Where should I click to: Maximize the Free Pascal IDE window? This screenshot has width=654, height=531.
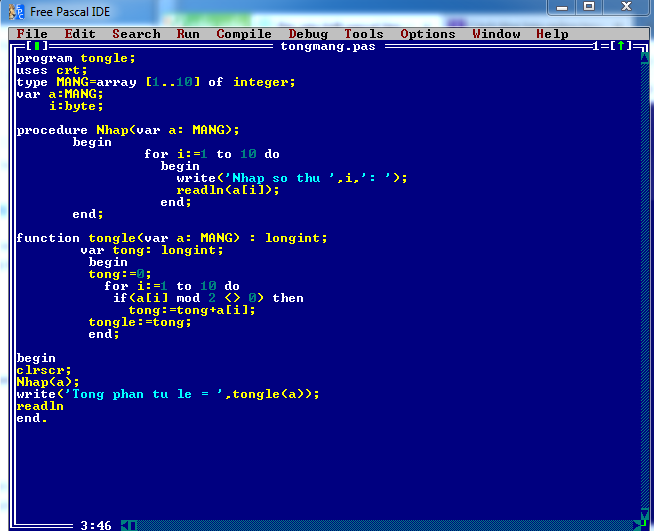pyautogui.click(x=589, y=7)
